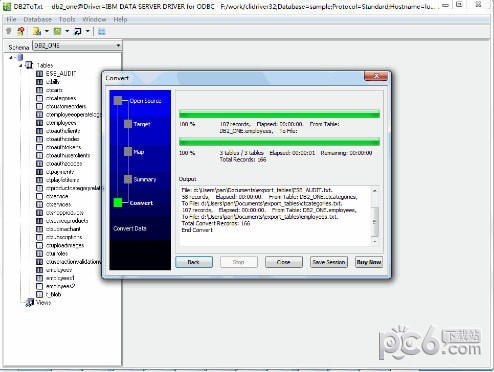Click the 'Total Records: 166' text

pyautogui.click(x=243, y=160)
